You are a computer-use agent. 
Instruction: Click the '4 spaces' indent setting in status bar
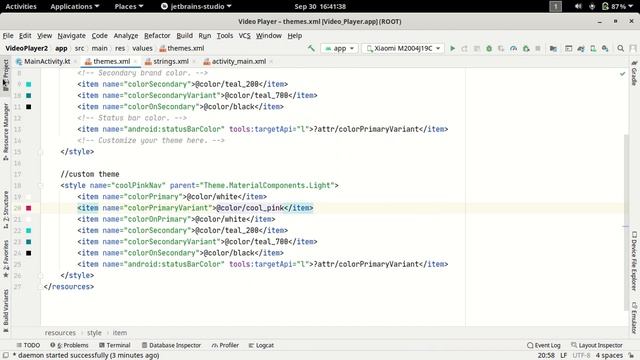(x=609, y=356)
